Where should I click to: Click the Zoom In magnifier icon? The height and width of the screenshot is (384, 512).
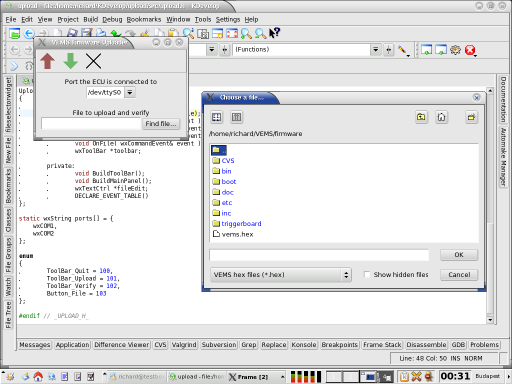pos(246,33)
